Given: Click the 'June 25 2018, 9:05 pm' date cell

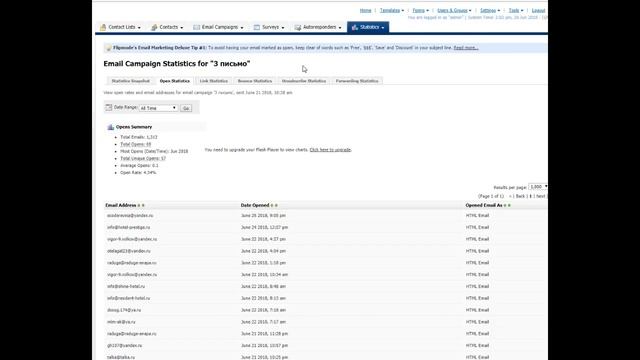Looking at the screenshot, I should (263, 216).
